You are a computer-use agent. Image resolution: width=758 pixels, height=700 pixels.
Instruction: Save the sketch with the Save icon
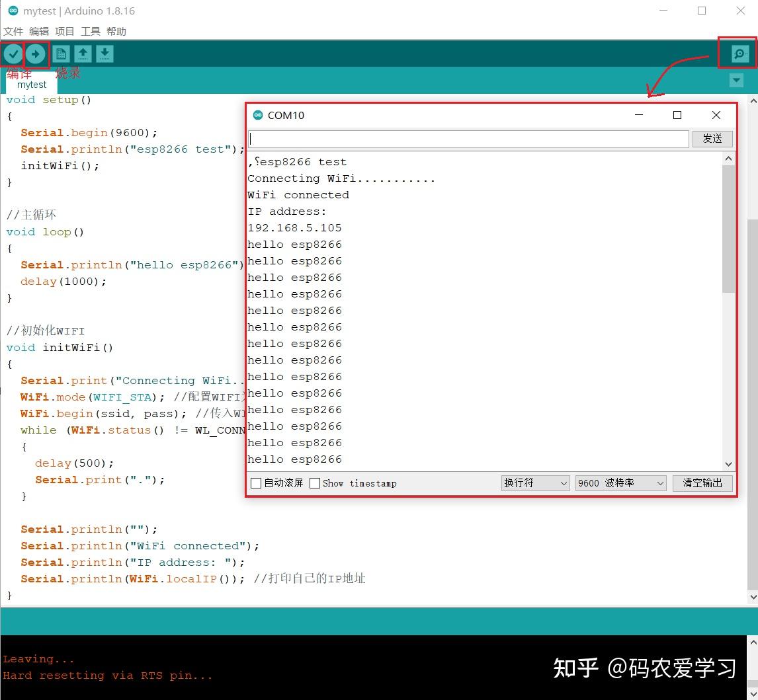105,54
